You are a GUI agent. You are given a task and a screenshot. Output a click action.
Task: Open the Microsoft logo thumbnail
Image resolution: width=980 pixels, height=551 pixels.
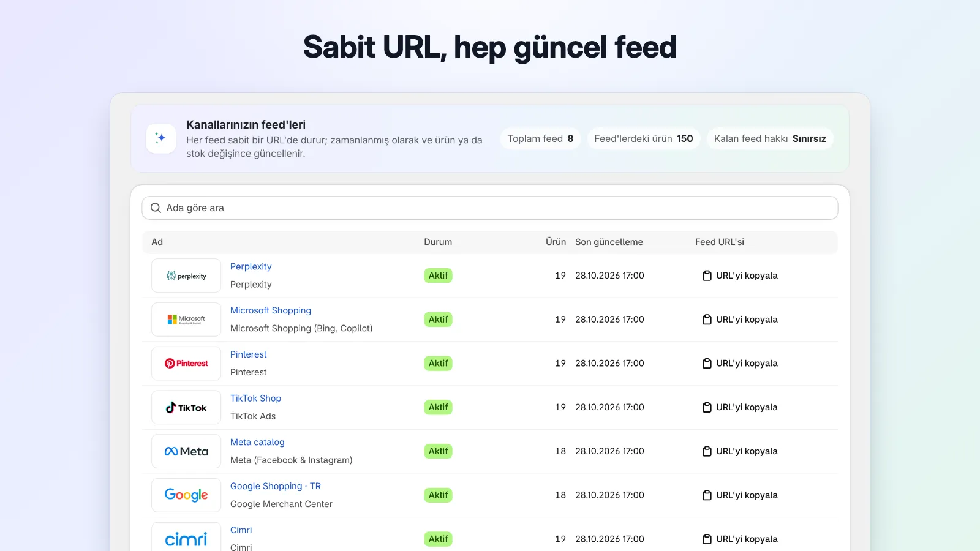186,320
